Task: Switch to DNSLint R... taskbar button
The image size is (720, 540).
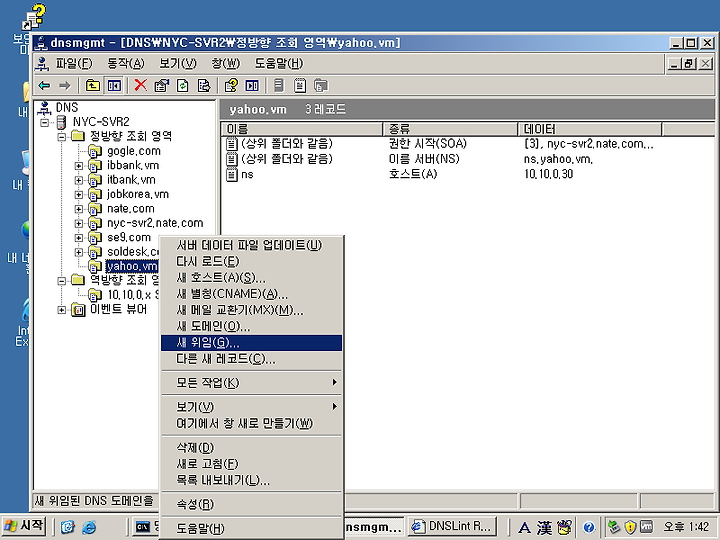Action: click(x=452, y=526)
